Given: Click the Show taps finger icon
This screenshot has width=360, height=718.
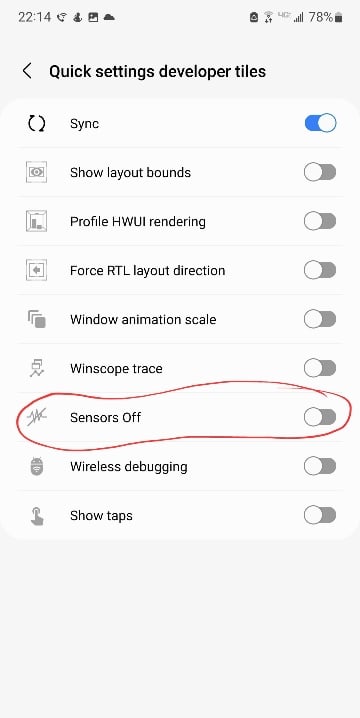Looking at the screenshot, I should click(36, 516).
